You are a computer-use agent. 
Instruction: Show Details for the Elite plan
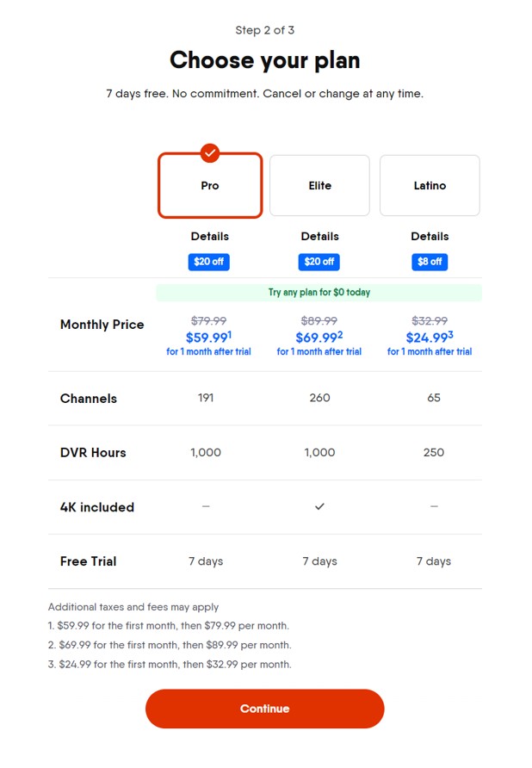click(x=319, y=236)
